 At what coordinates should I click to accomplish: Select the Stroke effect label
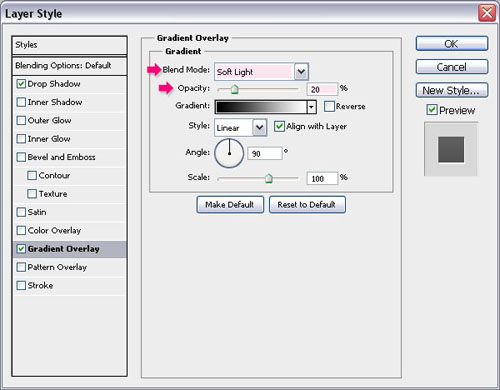[40, 285]
